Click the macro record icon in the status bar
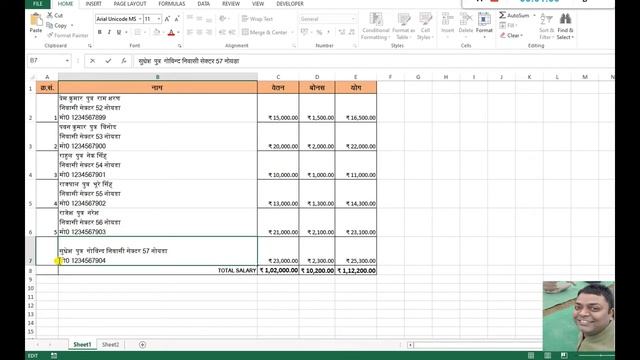The height and width of the screenshot is (360, 640). pos(54,356)
